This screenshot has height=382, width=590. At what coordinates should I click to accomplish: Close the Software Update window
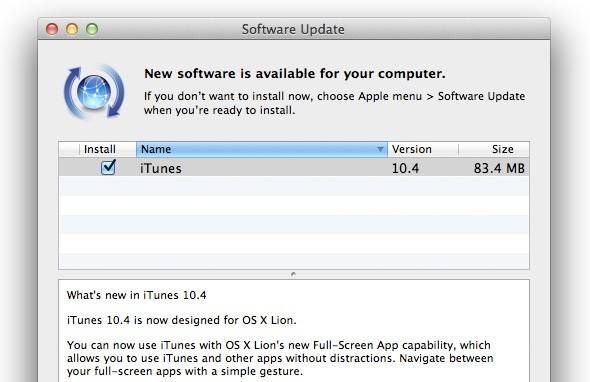tap(52, 29)
